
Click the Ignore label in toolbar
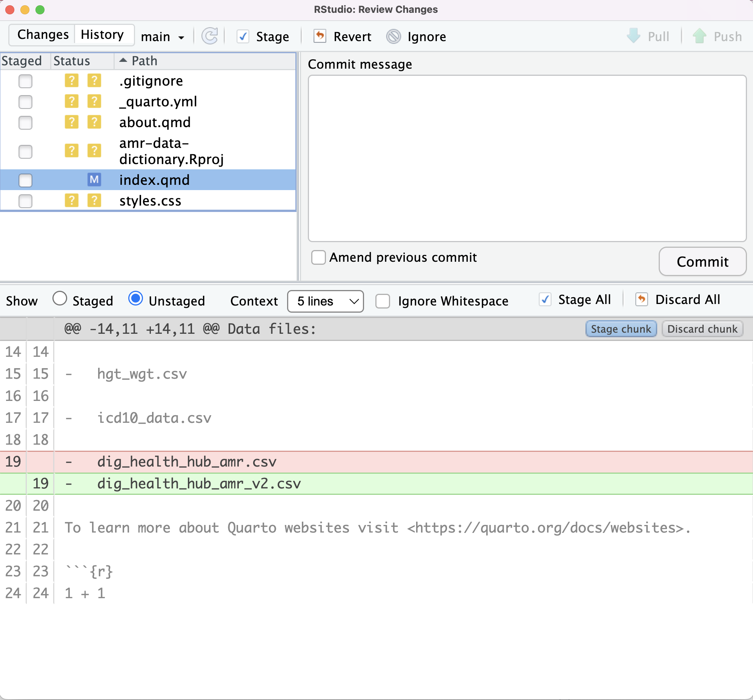pos(427,37)
